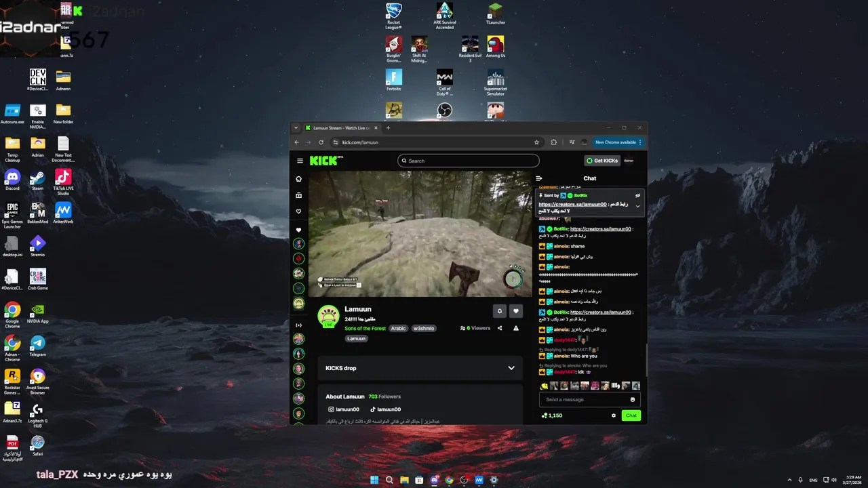Image resolution: width=868 pixels, height=488 pixels.
Task: Go back in Chrome
Action: click(x=296, y=142)
